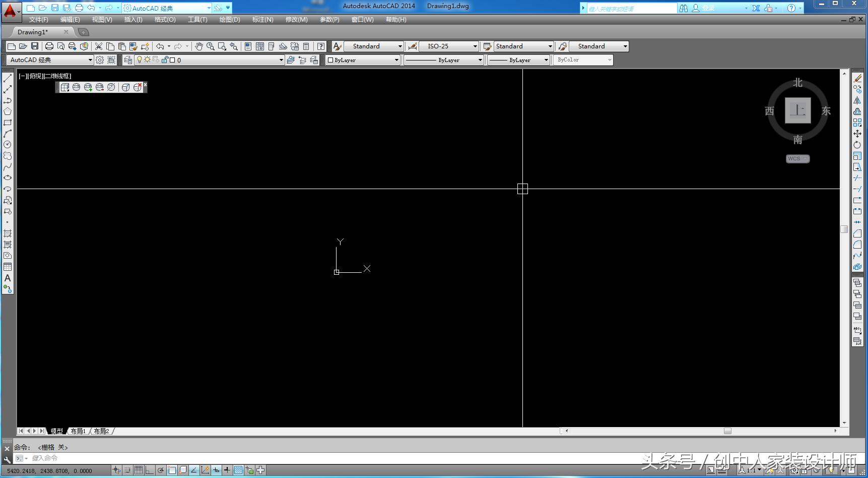Click the layer 0 color swatch
Viewport: 868px width, 478px height.
(x=172, y=60)
